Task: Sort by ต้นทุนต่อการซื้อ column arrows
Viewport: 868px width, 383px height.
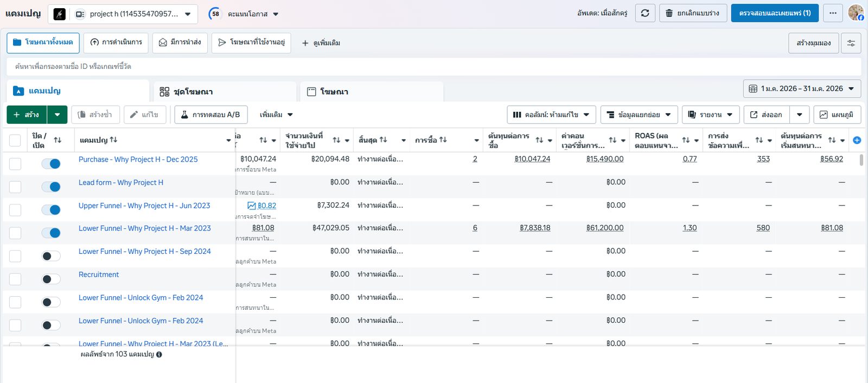Action: (x=539, y=140)
